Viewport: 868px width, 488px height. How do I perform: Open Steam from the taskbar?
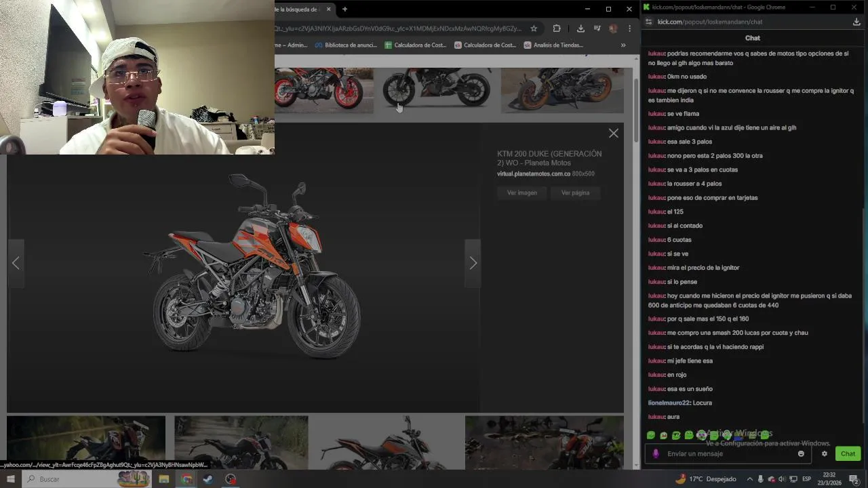pos(208,479)
